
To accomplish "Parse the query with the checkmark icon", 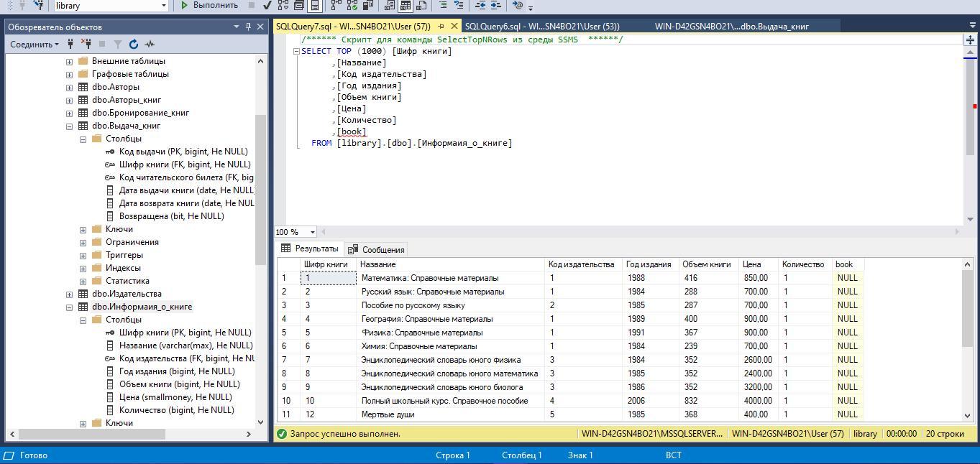I will (267, 5).
